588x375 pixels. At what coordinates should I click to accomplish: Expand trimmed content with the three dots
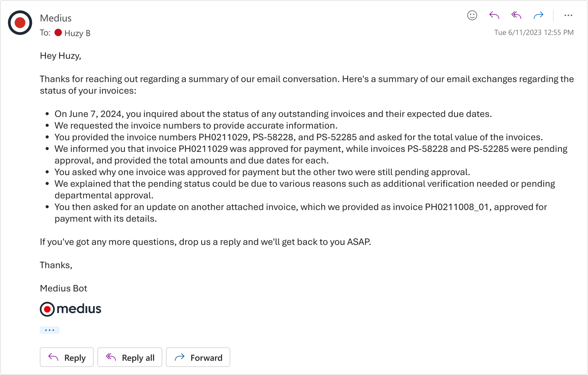pos(50,330)
